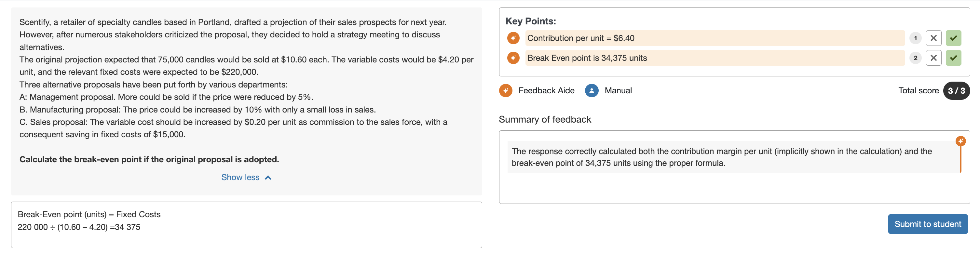Submit feedback to student
The image size is (980, 279).
point(928,224)
